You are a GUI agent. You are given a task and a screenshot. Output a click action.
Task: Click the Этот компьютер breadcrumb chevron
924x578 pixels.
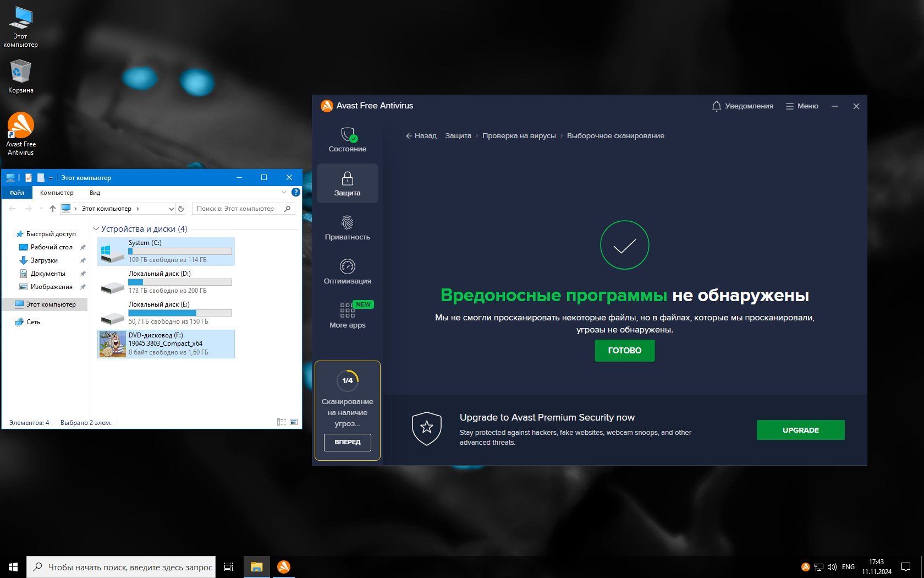tap(137, 209)
